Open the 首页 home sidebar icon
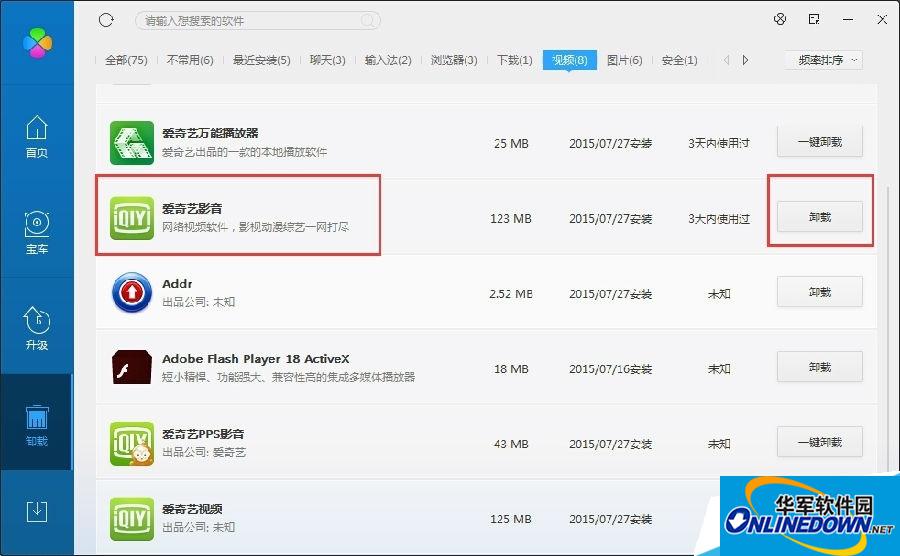Viewport: 900px width, 556px height. [36, 137]
